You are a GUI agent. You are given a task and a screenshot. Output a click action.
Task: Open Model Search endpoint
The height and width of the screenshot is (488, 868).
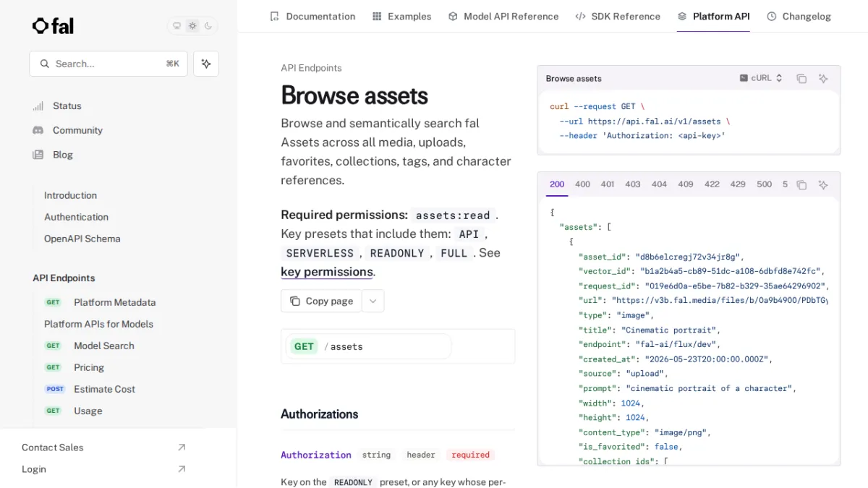(104, 346)
